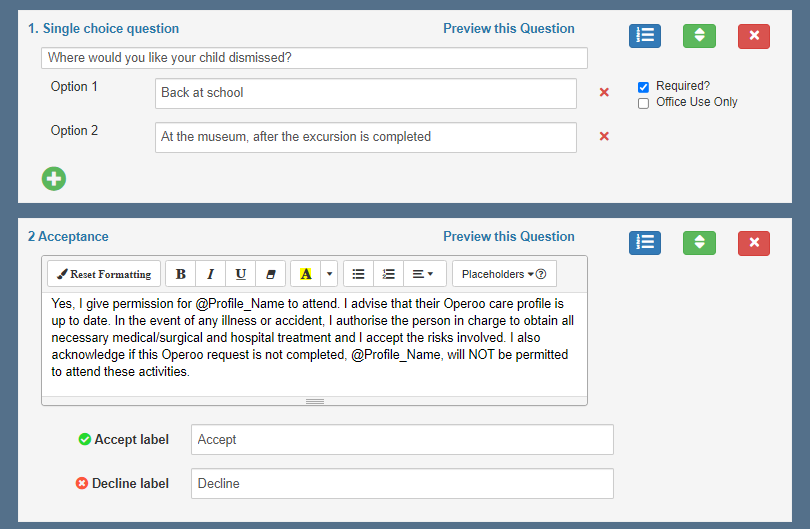Apply underline formatting in editor toolbar
The image size is (811, 529).
[x=241, y=274]
